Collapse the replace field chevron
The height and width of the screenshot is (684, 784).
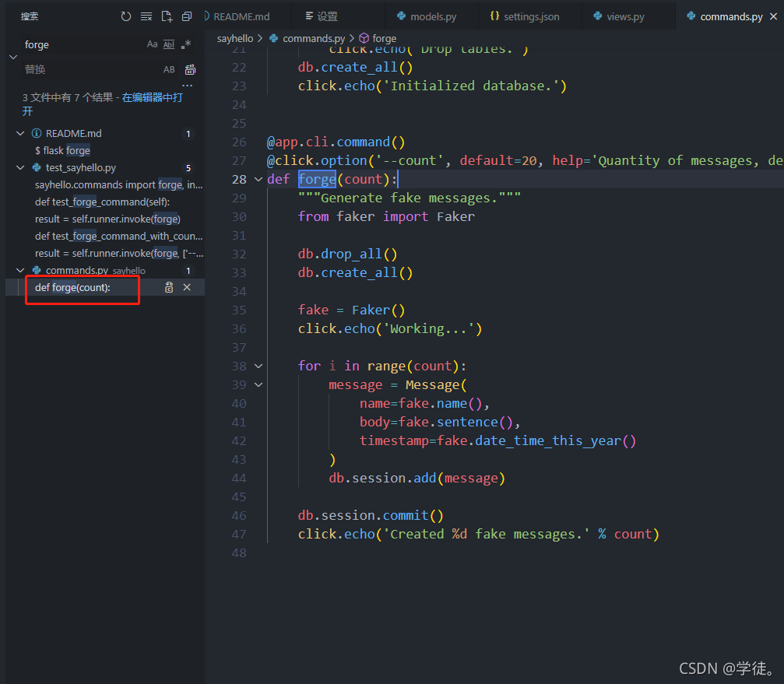pos(13,57)
